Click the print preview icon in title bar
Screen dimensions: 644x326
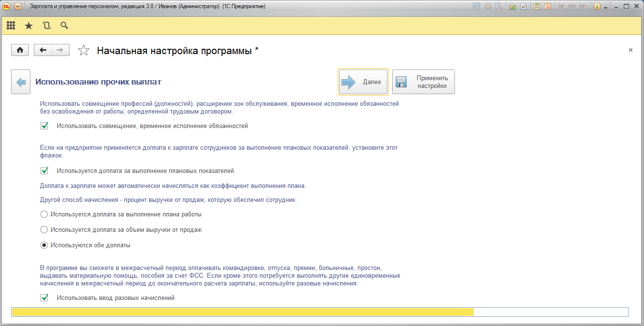coord(498,6)
